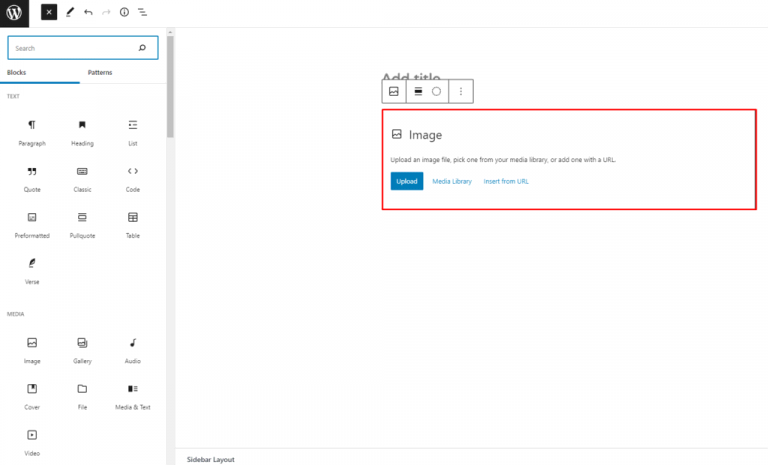This screenshot has width=768, height=465.
Task: Open the List View outline icon
Action: [142, 12]
